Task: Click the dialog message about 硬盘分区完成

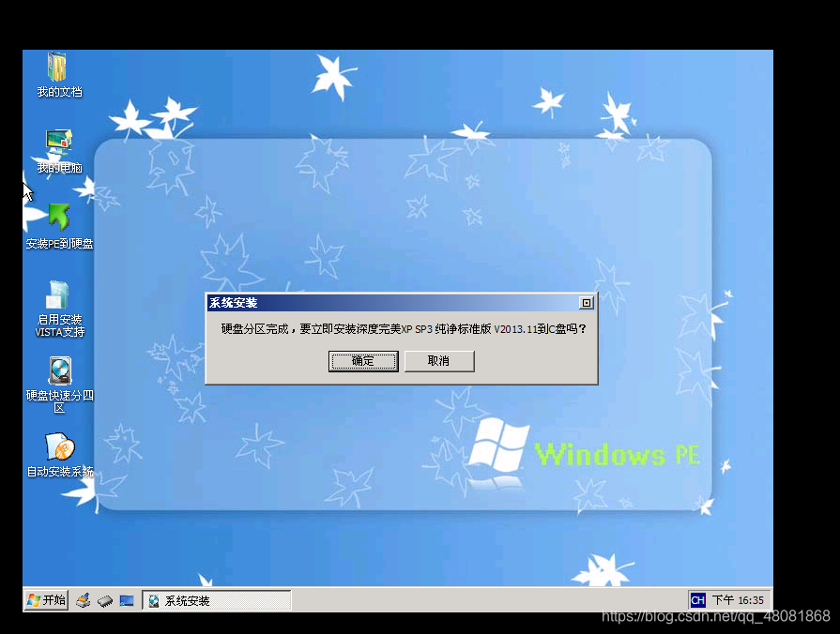Action: [x=404, y=329]
